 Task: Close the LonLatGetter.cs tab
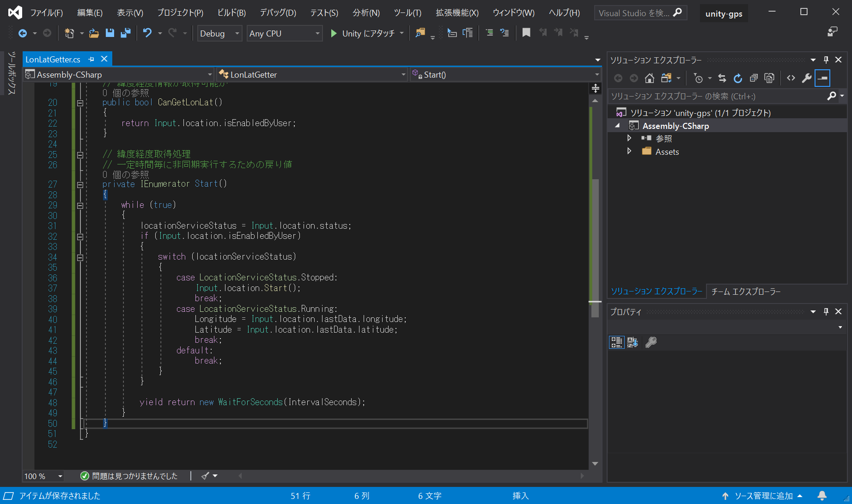[104, 59]
